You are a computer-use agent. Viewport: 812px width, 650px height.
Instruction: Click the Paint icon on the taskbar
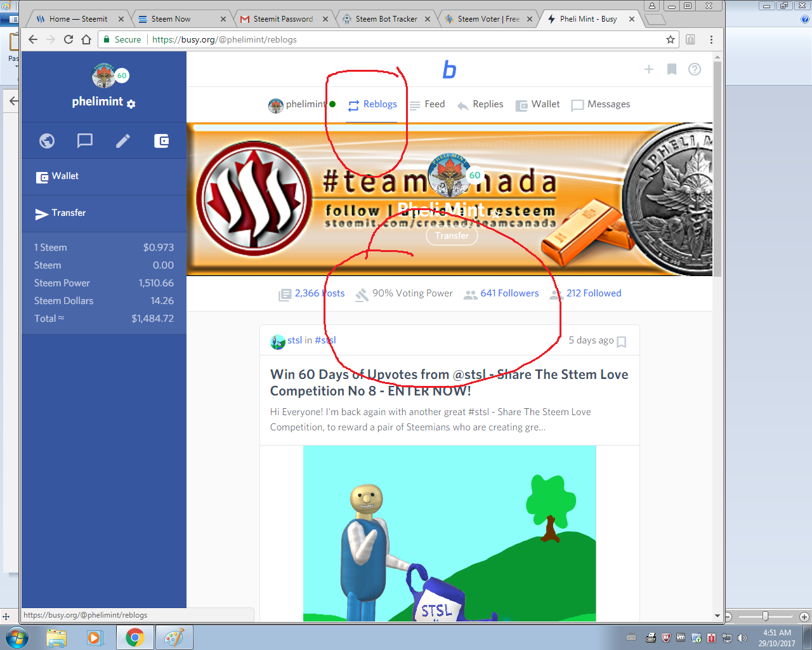coord(174,637)
